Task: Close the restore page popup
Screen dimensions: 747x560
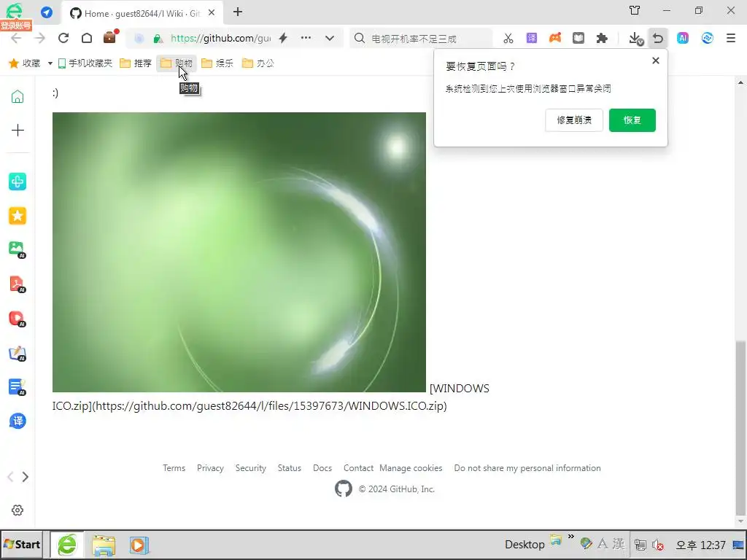Action: pyautogui.click(x=656, y=61)
